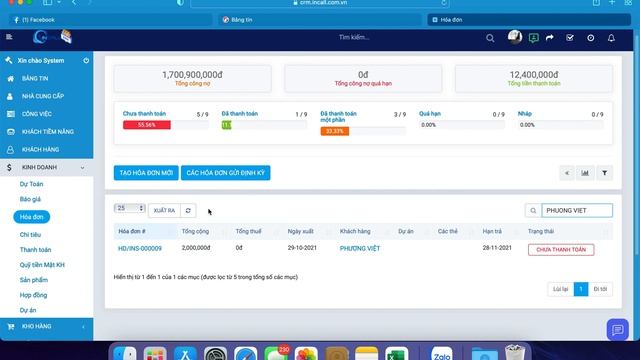Image resolution: width=640 pixels, height=360 pixels.
Task: Click Đi tới pagination button
Action: click(x=600, y=289)
